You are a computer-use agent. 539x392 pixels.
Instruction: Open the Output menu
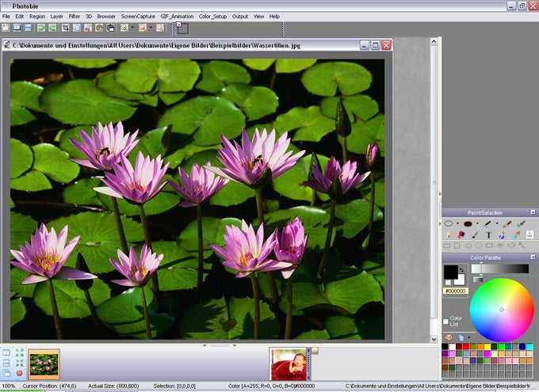tap(240, 16)
